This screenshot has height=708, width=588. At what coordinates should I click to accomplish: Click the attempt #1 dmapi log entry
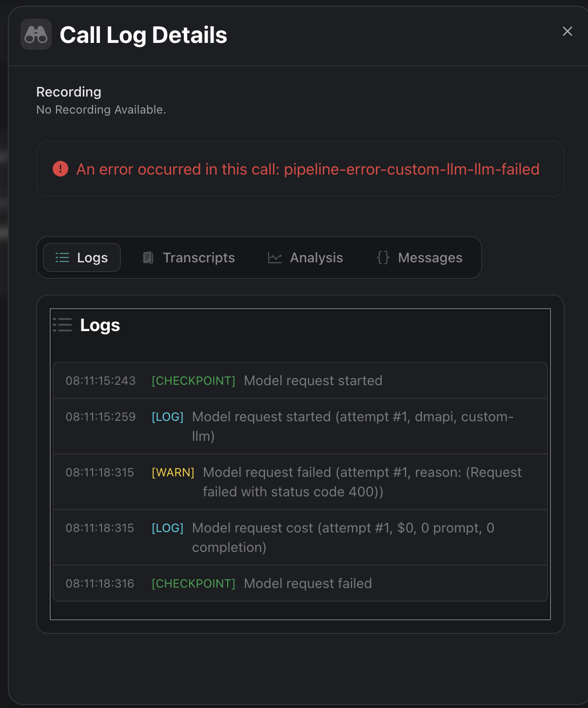tap(300, 426)
